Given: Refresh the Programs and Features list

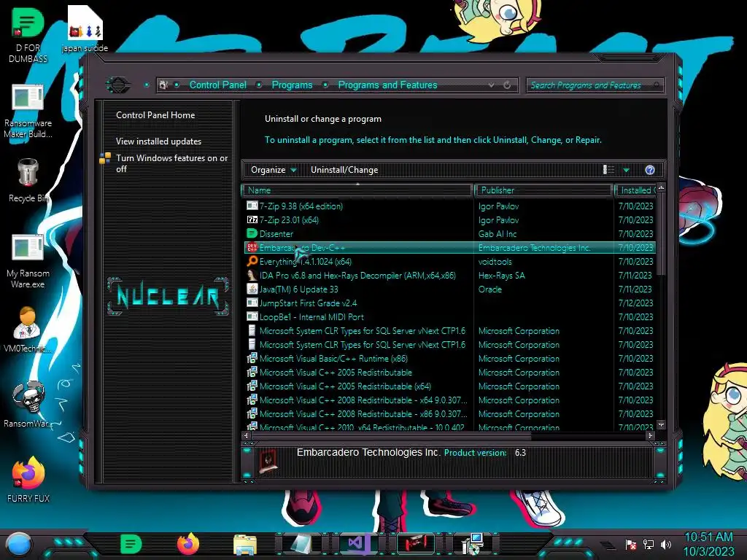Looking at the screenshot, I should (x=507, y=85).
